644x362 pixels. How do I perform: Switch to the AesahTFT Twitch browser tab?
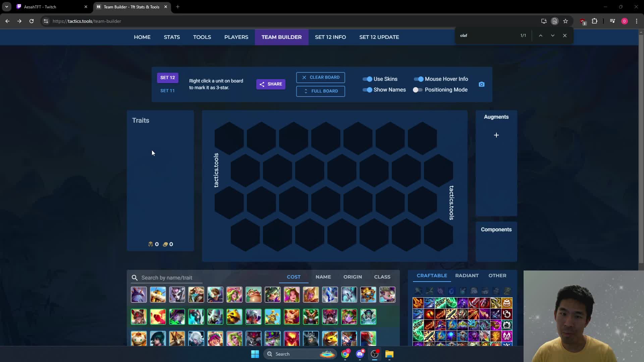[52, 7]
